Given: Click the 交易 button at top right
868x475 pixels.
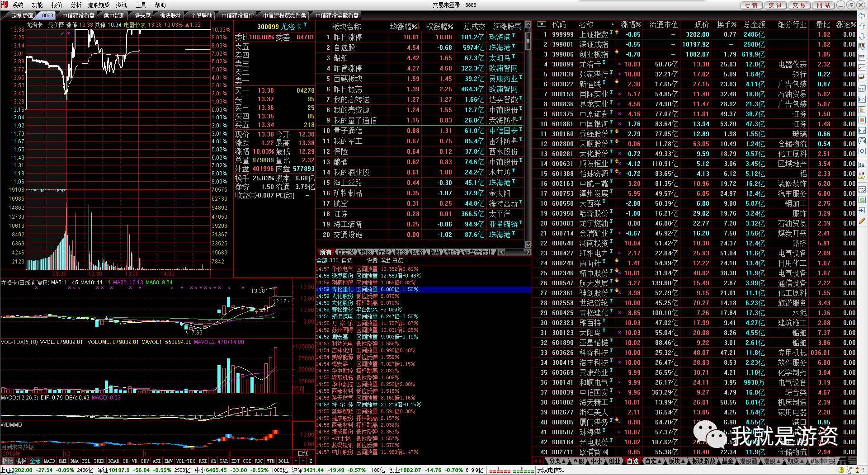Looking at the screenshot, I should [x=799, y=5].
